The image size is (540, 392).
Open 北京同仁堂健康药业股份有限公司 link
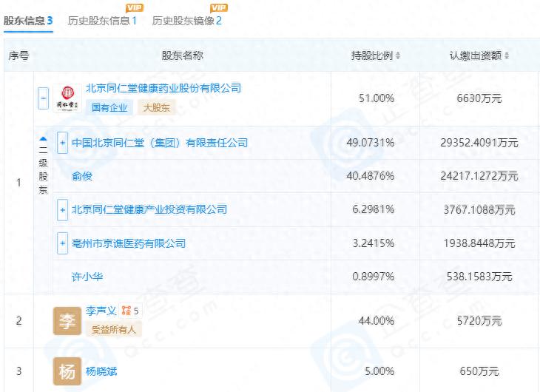[163, 88]
